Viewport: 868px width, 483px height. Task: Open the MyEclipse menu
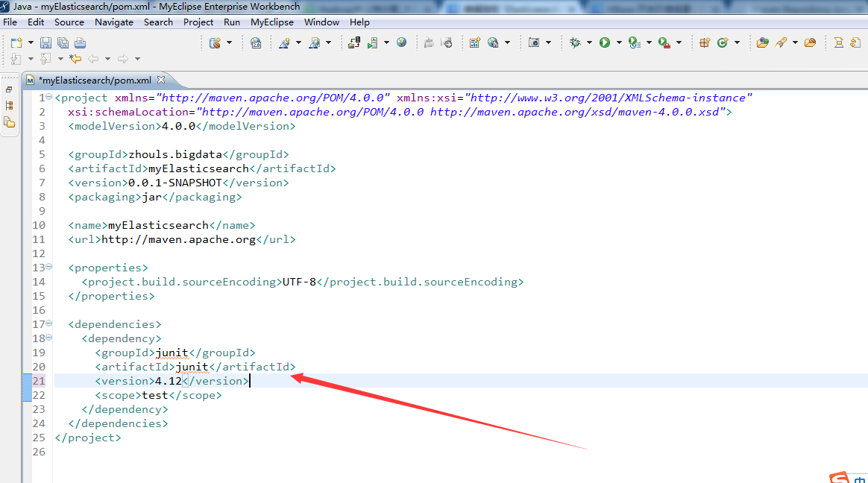pos(271,22)
